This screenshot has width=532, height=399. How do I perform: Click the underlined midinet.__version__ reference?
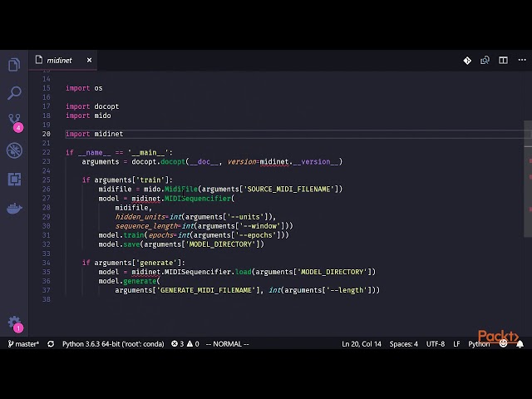click(x=299, y=162)
